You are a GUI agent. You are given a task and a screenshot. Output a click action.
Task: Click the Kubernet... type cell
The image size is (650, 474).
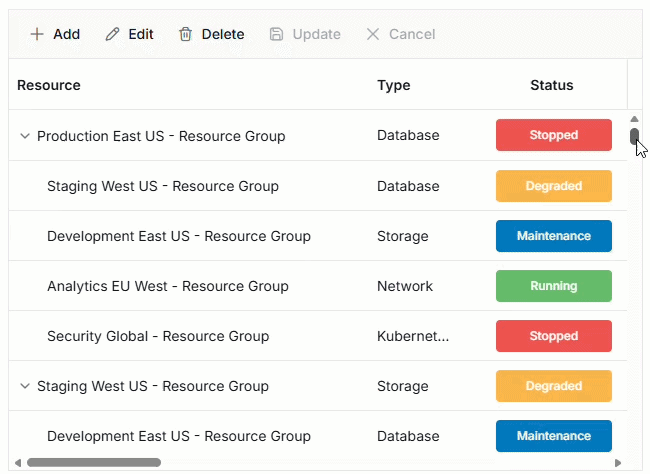pos(413,336)
